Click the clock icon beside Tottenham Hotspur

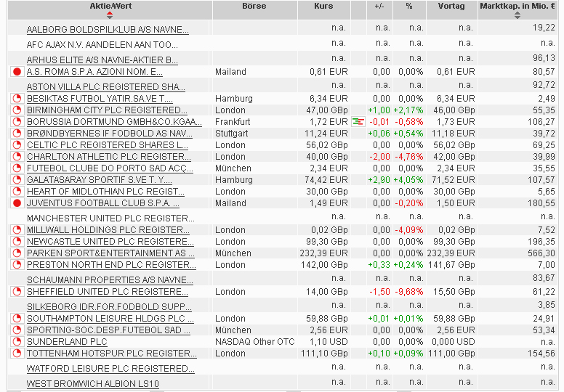click(x=17, y=354)
